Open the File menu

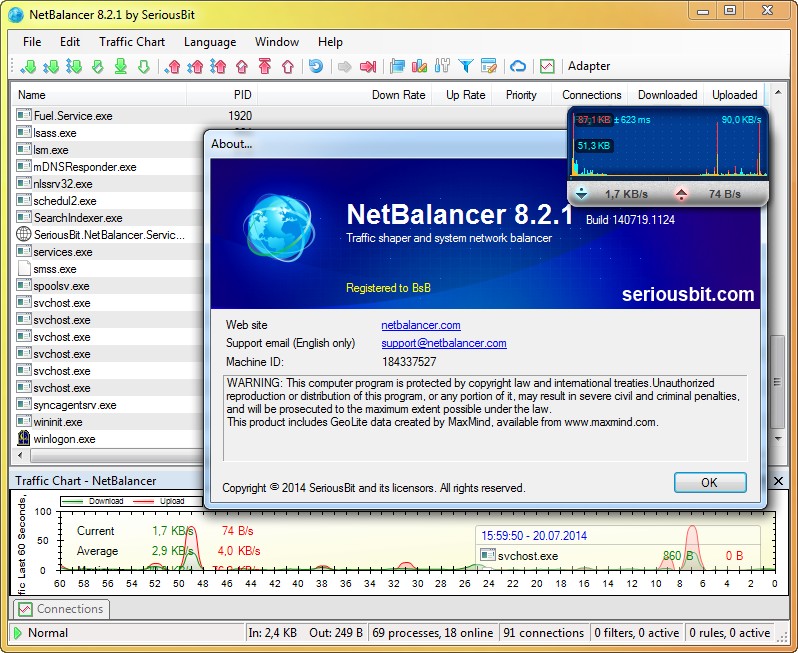coord(32,42)
